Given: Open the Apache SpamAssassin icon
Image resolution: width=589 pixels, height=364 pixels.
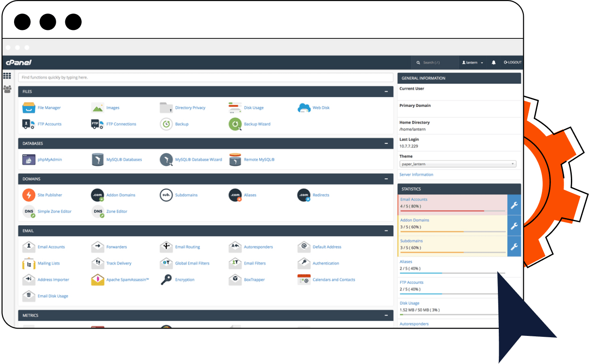Looking at the screenshot, I should pos(97,280).
